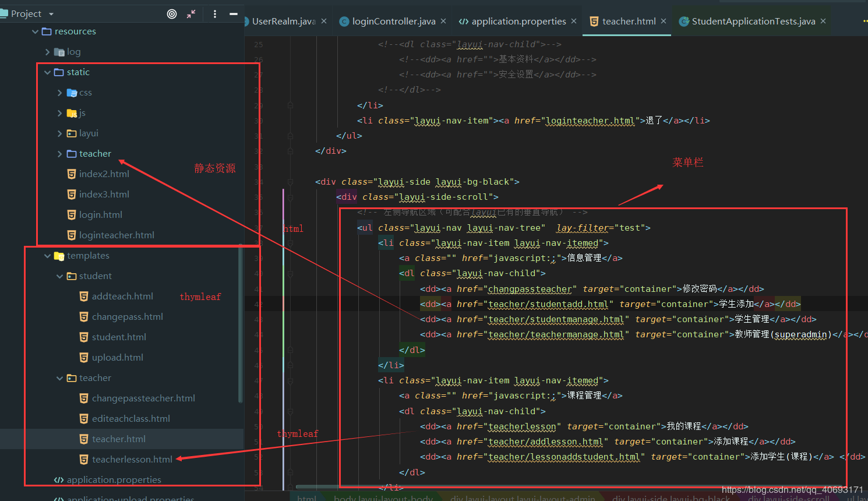868x501 pixels.
Task: Close the StudentApplicationTests.java tab
Action: [823, 21]
